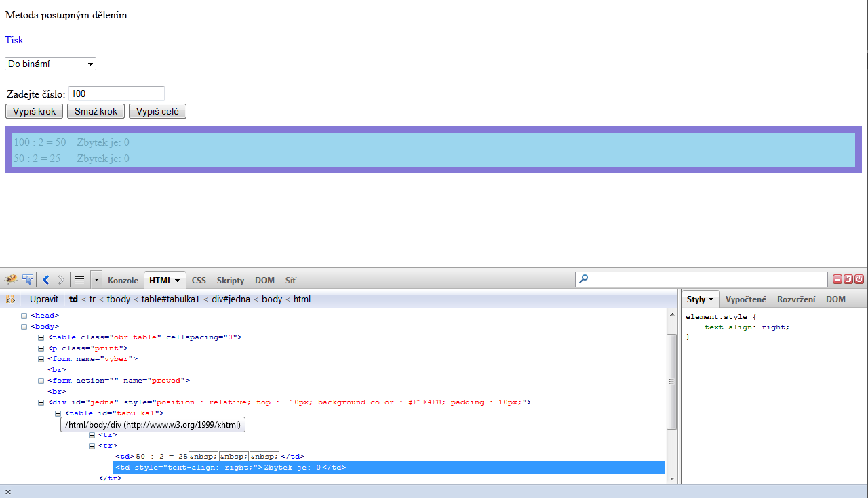Collapse the expanded tr node

tap(92, 446)
